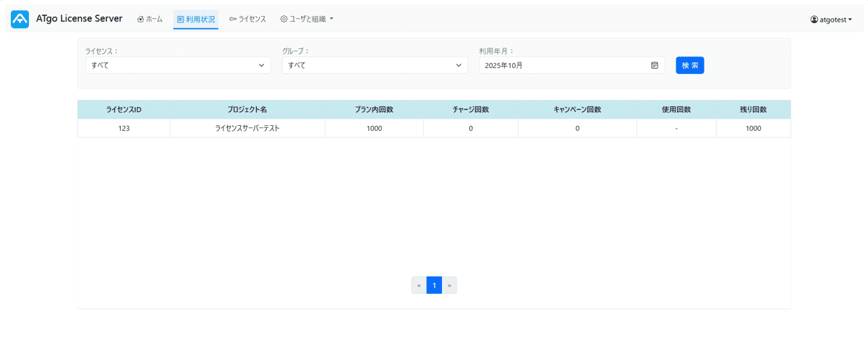
Task: Expand the グループ filter dropdown
Action: 375,65
